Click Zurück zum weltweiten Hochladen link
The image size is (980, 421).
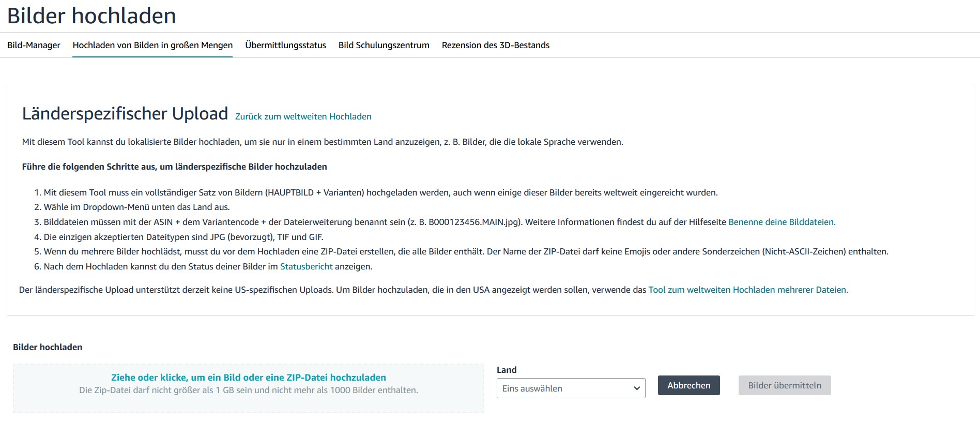tap(303, 116)
